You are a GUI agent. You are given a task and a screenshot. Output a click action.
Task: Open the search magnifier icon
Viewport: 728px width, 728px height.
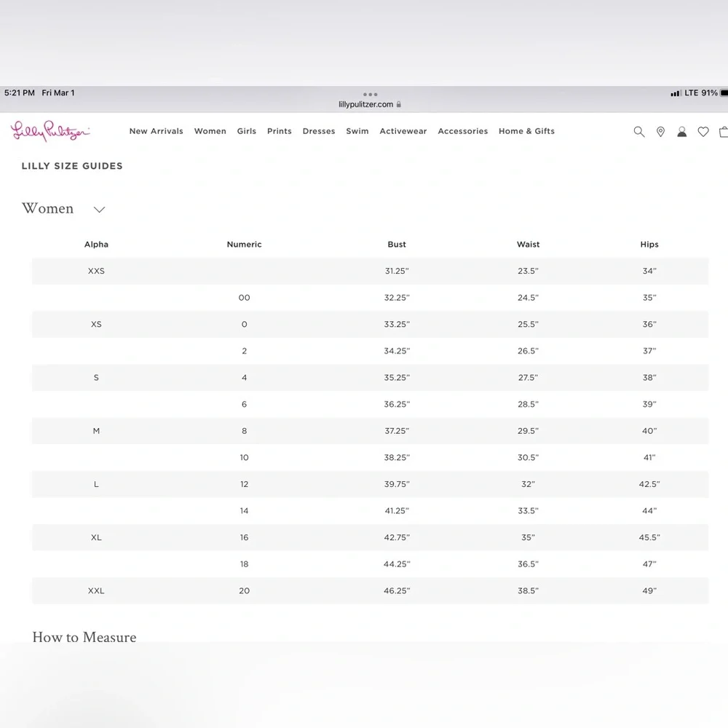pyautogui.click(x=639, y=132)
